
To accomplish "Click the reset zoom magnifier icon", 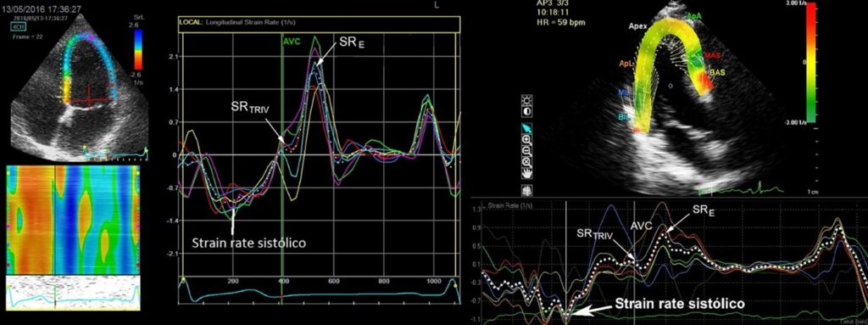I will point(527,162).
